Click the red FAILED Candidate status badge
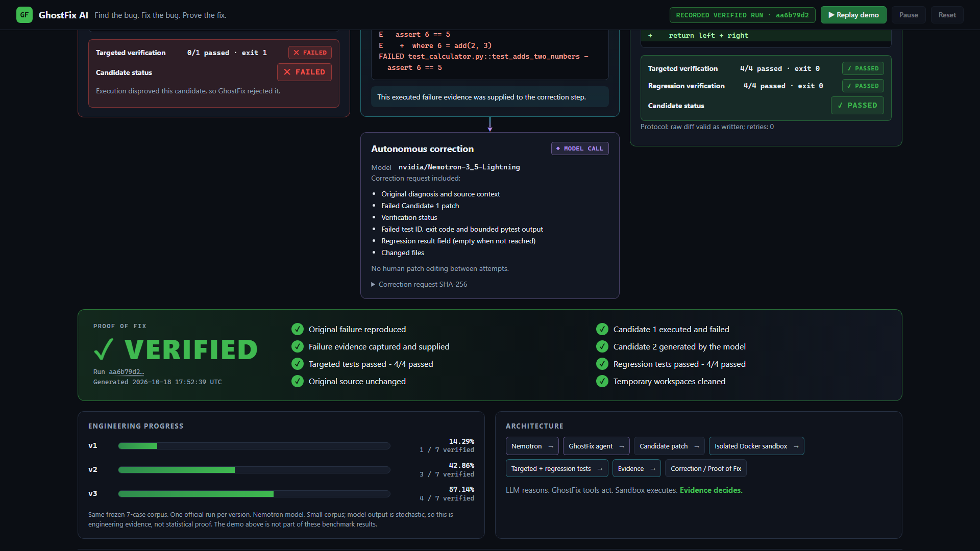Viewport: 980px width, 551px height. (304, 72)
